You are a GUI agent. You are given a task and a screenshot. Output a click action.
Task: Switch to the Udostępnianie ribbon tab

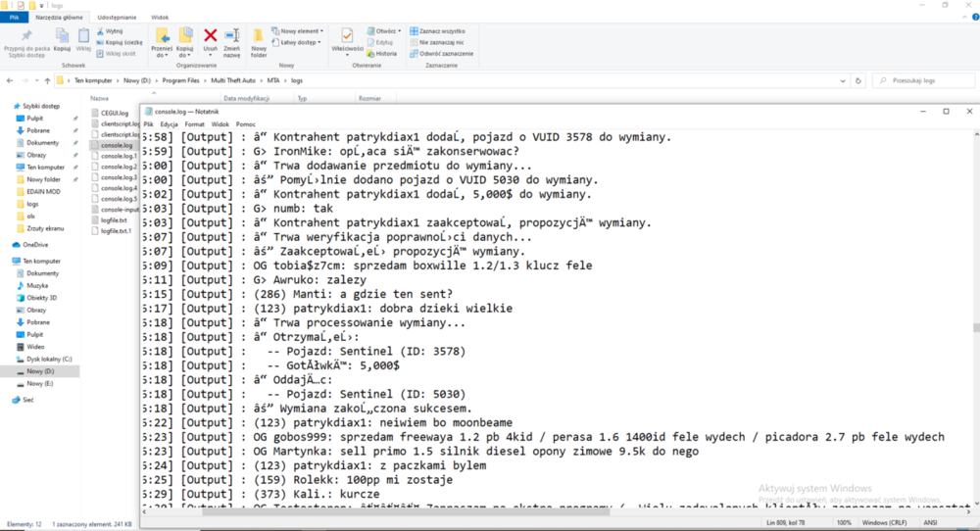pyautogui.click(x=117, y=18)
